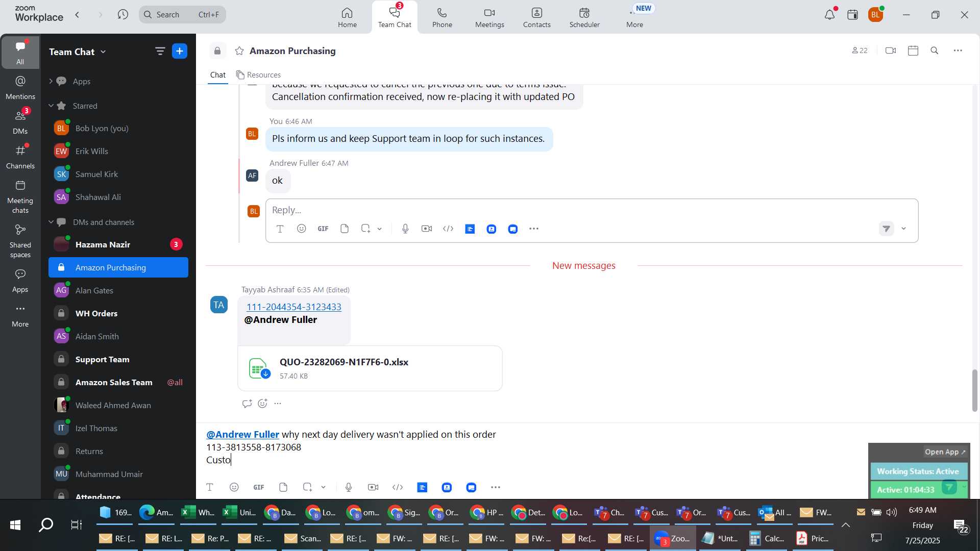Open Apps in the left sidebar
Image resolution: width=980 pixels, height=551 pixels.
point(20,281)
